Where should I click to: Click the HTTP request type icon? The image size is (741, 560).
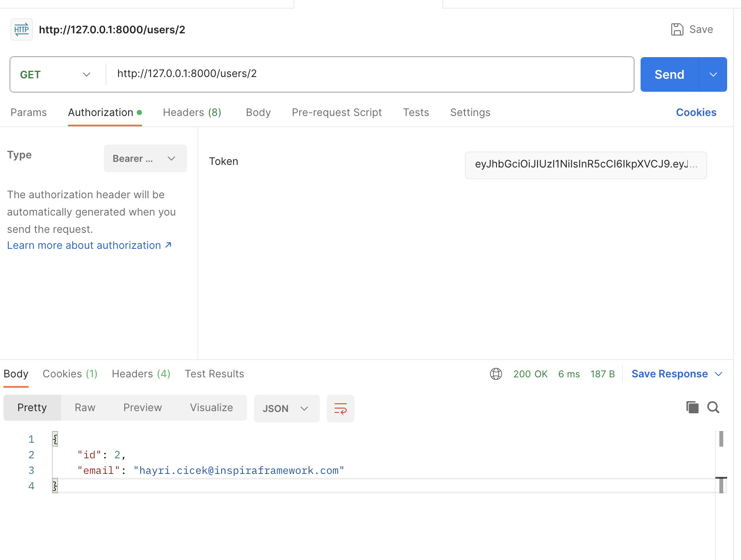click(x=22, y=29)
